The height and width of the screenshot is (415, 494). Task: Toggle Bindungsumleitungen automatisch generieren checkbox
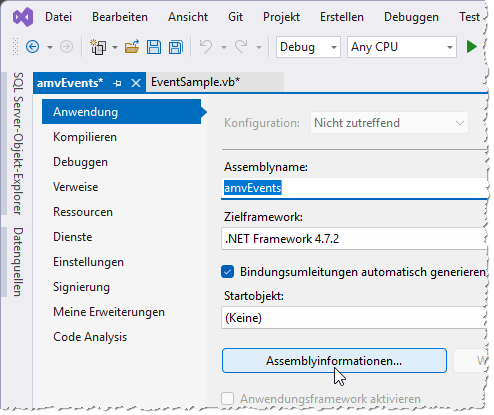coord(228,272)
